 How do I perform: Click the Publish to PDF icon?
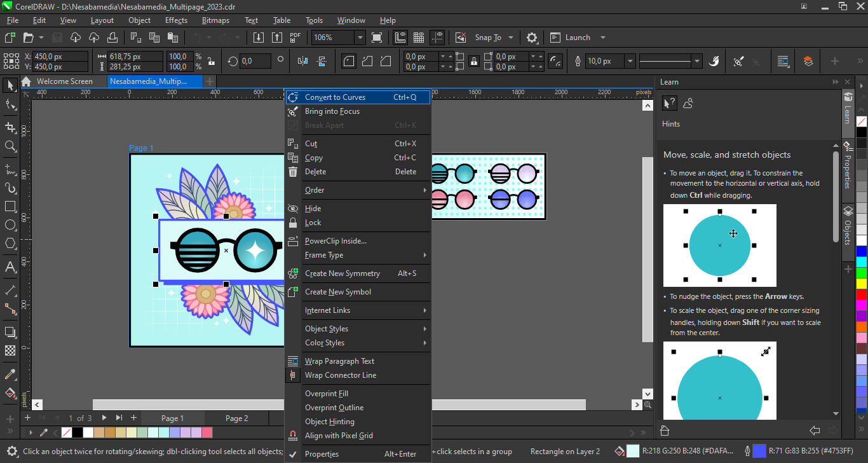[295, 38]
